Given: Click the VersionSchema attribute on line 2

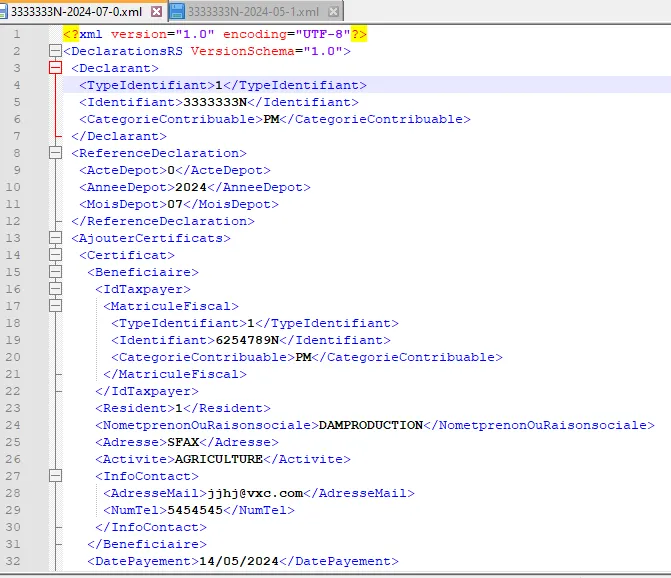Looking at the screenshot, I should [267, 51].
